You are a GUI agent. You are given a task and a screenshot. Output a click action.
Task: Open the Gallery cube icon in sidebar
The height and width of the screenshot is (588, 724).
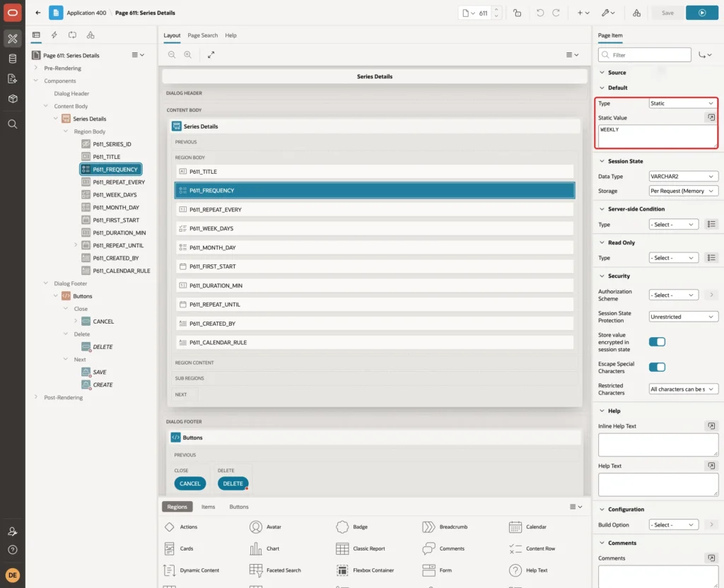click(13, 99)
